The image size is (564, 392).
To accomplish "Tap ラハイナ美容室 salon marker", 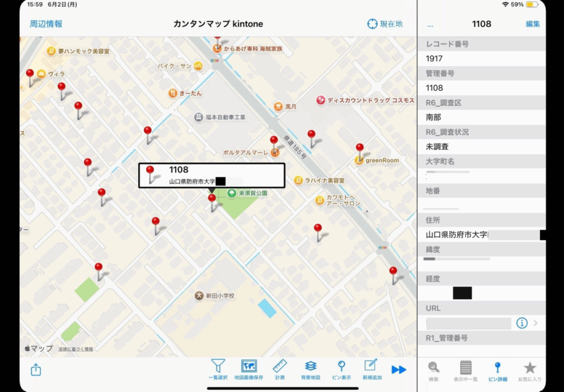I will pos(298,180).
